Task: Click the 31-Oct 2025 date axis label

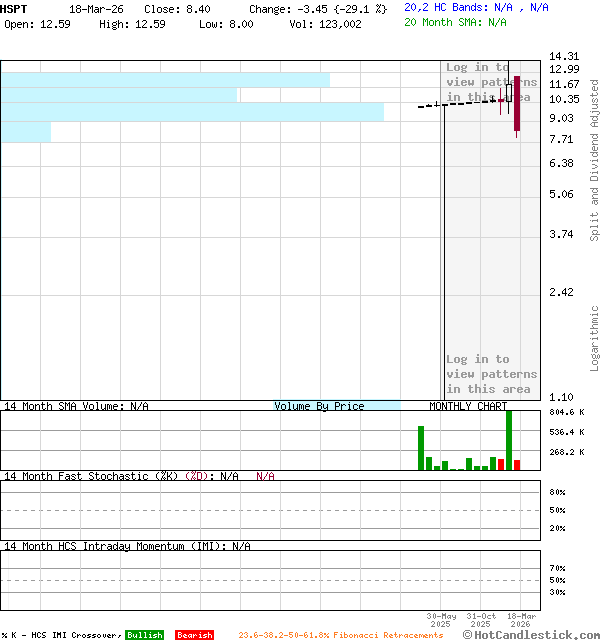Action: [481, 620]
